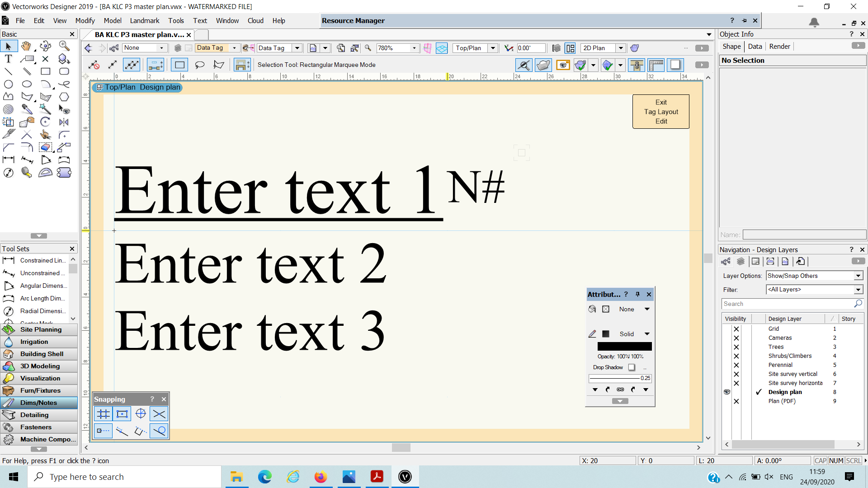Screen dimensions: 868x488
Task: Select the Pan hand tool
Action: click(26, 46)
